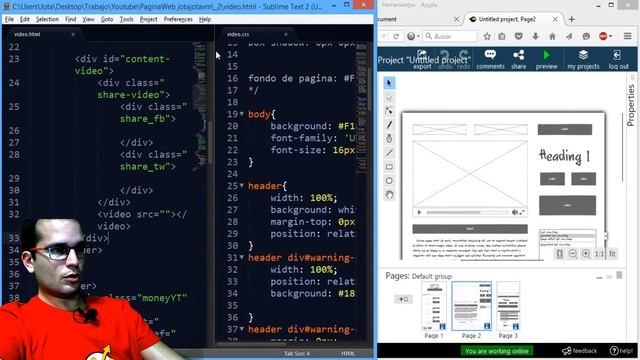
Task: Open the help link in the bottom bar
Action: coord(621,351)
